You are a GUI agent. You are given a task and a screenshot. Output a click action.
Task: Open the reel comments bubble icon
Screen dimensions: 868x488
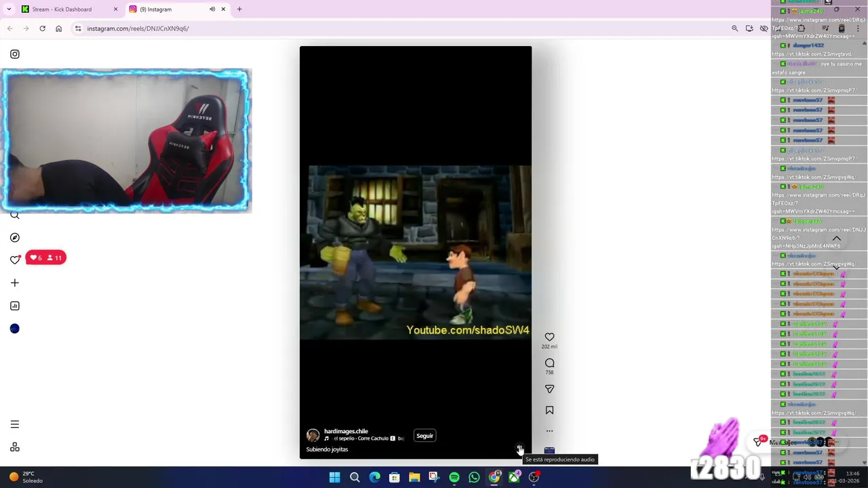pos(549,363)
